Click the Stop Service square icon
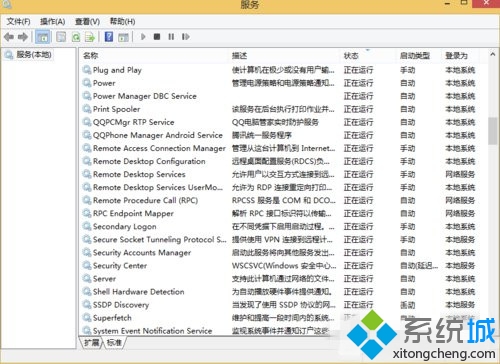Screen dimensions: 500x364 pos(157,37)
